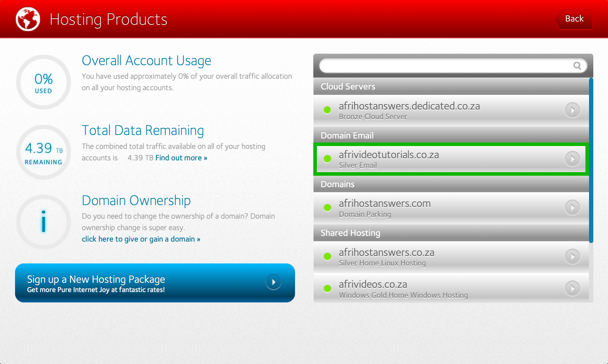This screenshot has width=608, height=364.
Task: Click arrow icon on Sign up Hosting Package
Action: pyautogui.click(x=273, y=282)
